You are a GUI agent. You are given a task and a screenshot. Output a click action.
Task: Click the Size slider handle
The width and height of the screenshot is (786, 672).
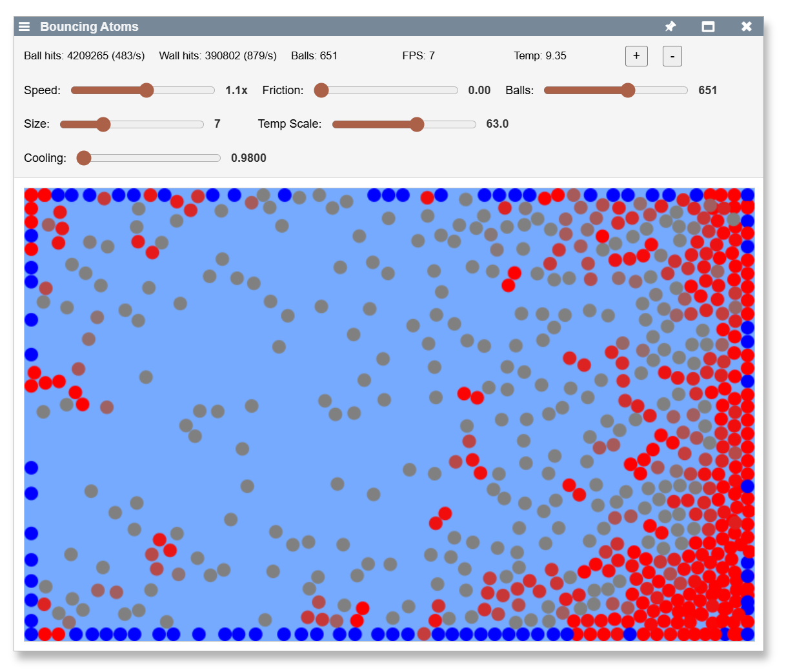103,124
